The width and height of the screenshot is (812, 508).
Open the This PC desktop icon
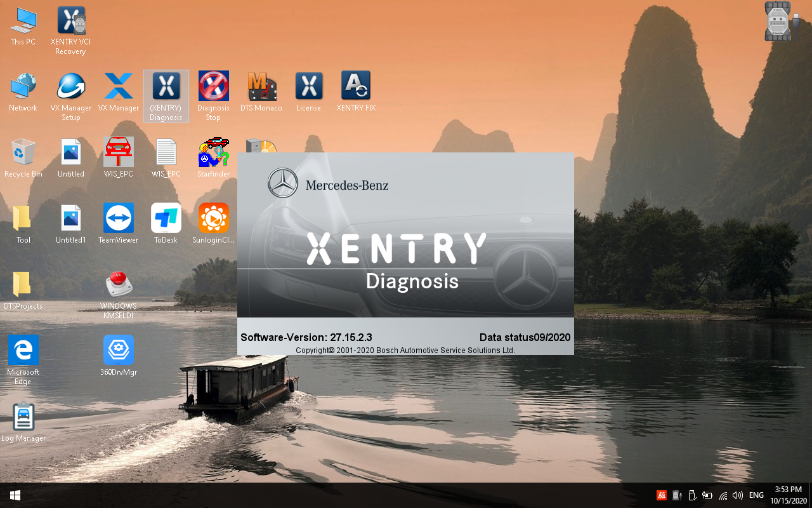23,27
